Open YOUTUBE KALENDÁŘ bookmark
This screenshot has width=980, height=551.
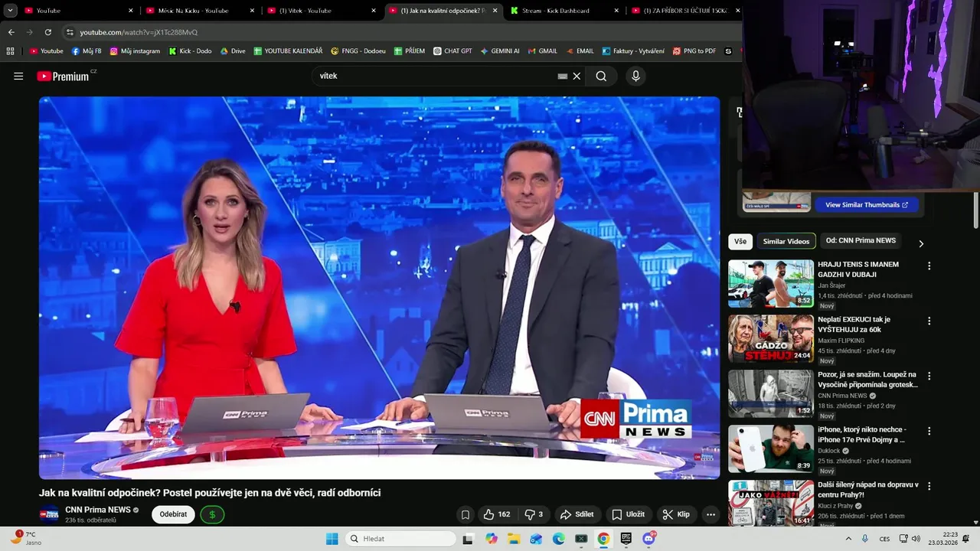[x=288, y=51]
